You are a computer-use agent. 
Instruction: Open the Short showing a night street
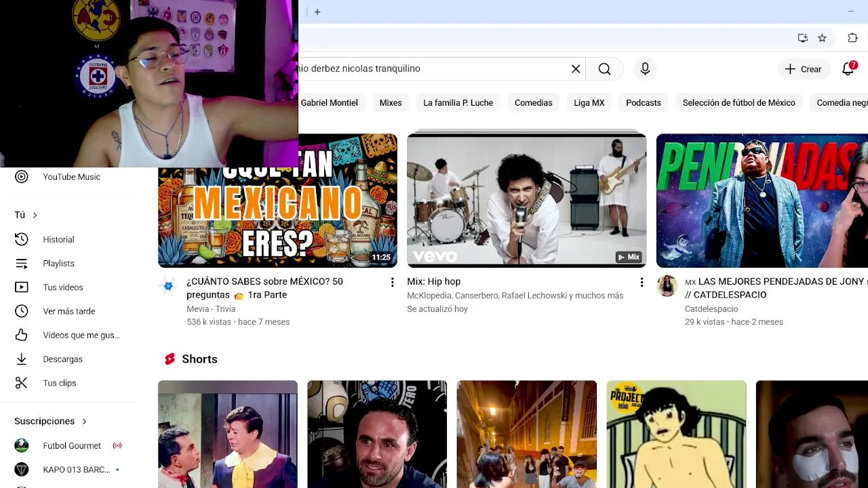point(527,434)
